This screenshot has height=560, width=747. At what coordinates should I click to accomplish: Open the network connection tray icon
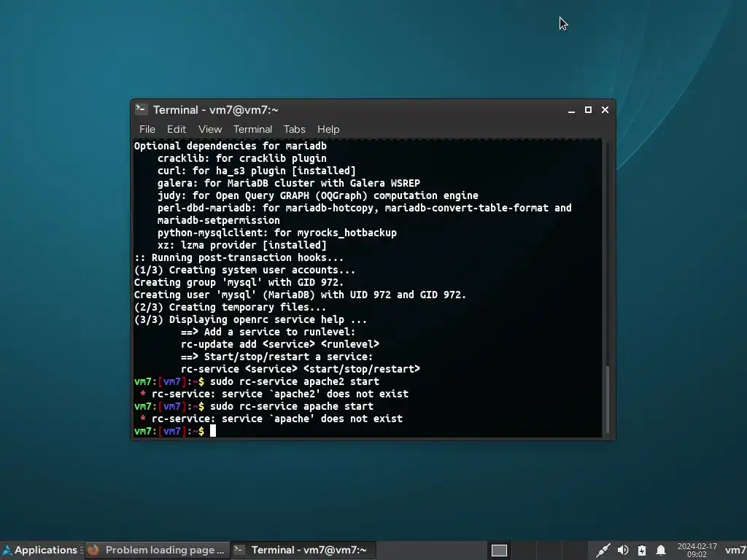pos(603,551)
